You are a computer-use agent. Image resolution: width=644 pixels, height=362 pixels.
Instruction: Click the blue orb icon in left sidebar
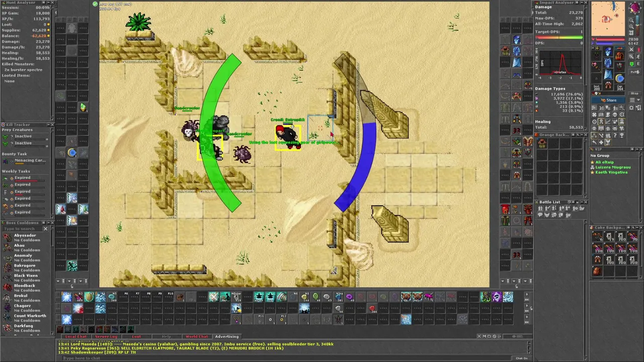(72, 153)
